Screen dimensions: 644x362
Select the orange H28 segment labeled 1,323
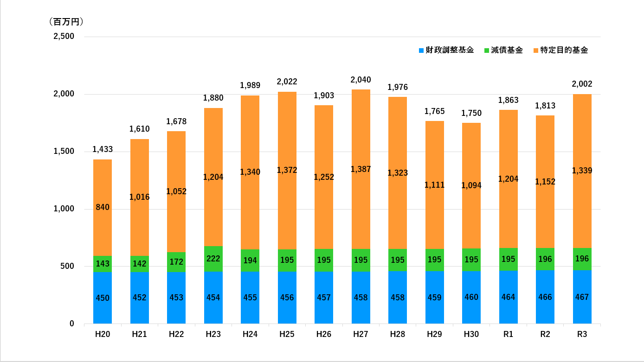coord(398,173)
